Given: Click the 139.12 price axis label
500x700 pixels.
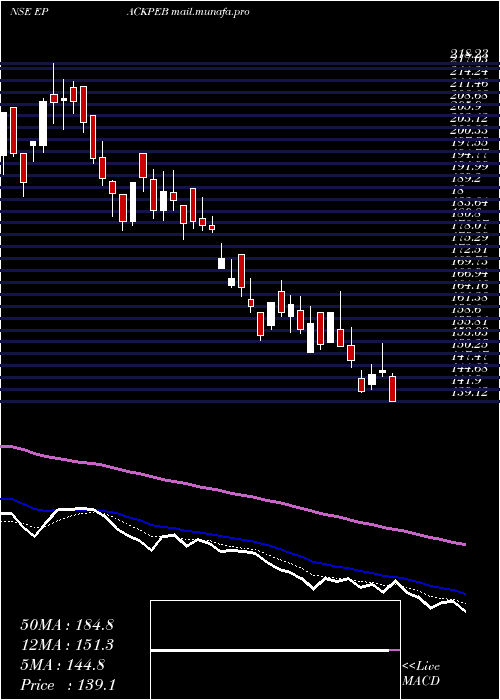Looking at the screenshot, I should pyautogui.click(x=469, y=393).
